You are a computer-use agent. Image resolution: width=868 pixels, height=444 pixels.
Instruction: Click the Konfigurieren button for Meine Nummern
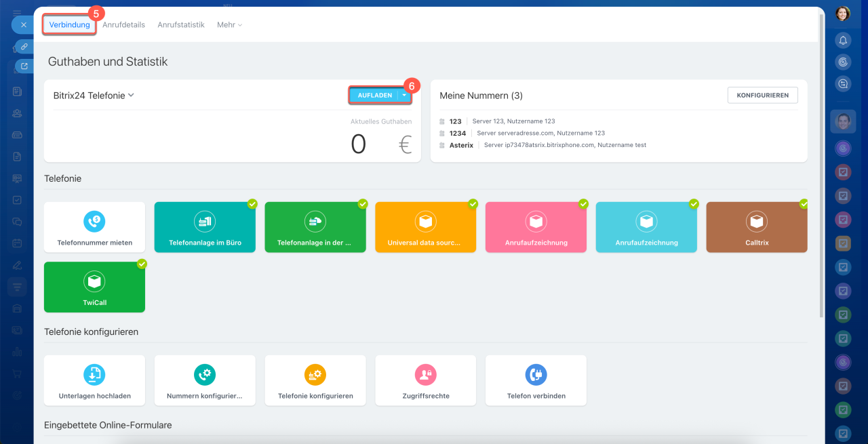pyautogui.click(x=762, y=96)
